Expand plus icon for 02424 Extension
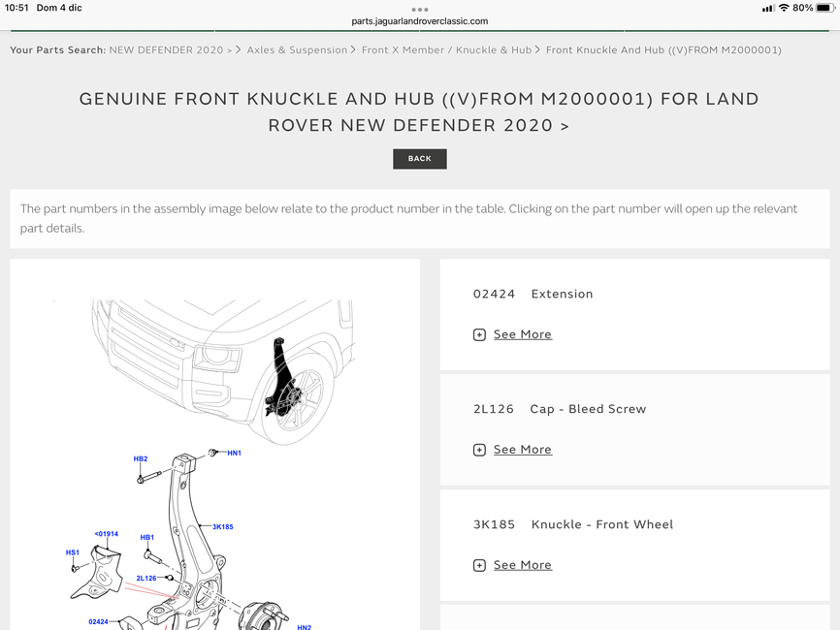The width and height of the screenshot is (840, 630). [x=479, y=335]
